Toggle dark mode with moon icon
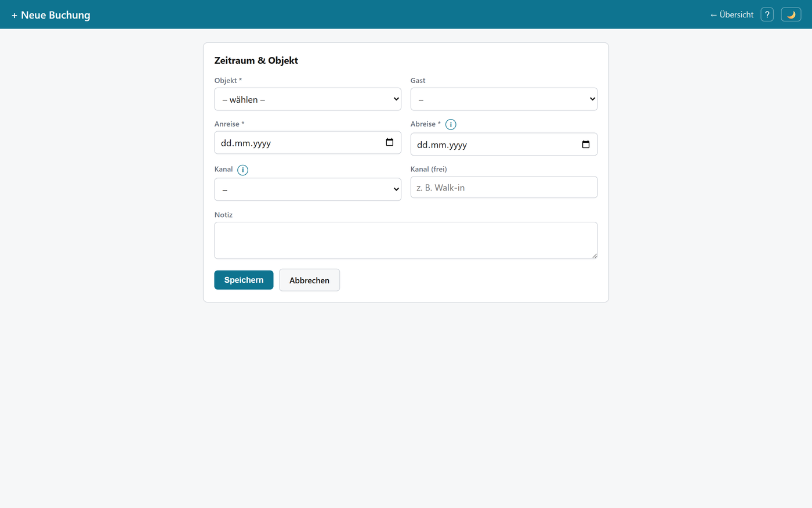Screen dimensions: 812x508 tap(791, 15)
